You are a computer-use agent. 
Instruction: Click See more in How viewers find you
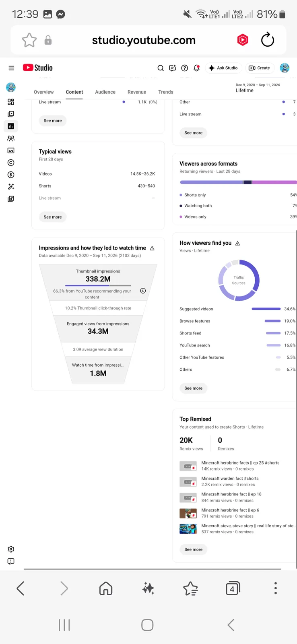(194, 388)
